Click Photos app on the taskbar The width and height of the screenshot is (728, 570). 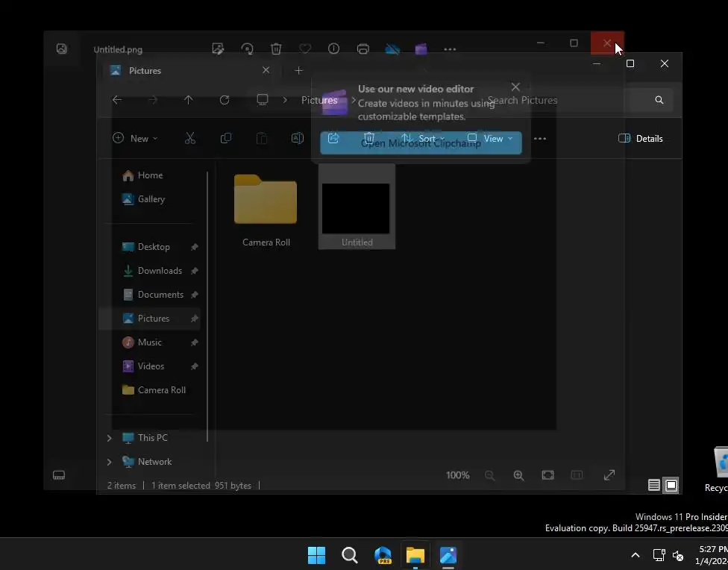[x=448, y=554]
